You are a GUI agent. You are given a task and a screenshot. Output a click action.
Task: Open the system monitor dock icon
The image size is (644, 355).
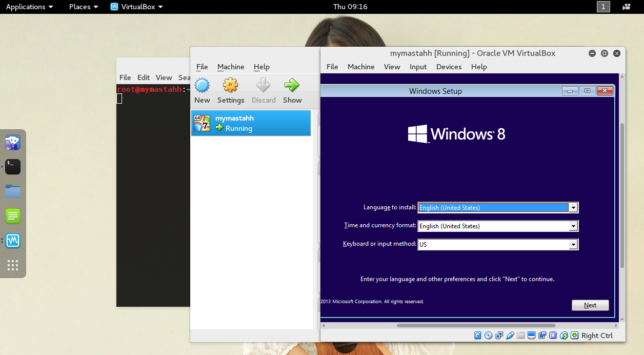13,241
